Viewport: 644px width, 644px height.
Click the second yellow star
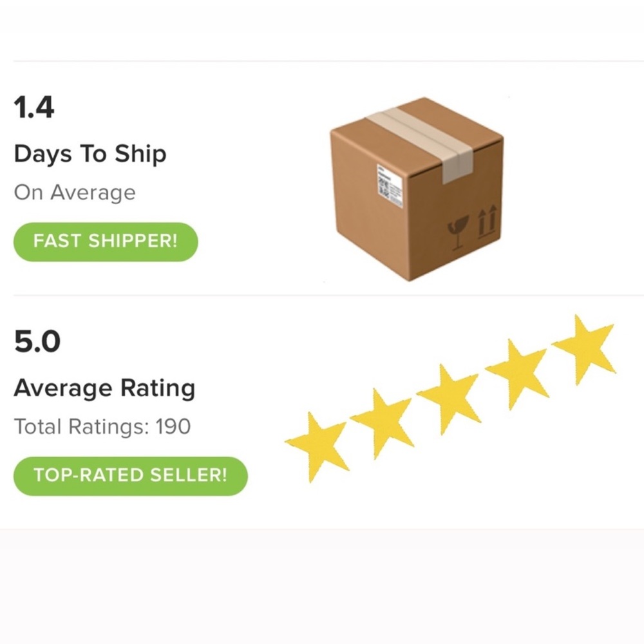tap(383, 422)
